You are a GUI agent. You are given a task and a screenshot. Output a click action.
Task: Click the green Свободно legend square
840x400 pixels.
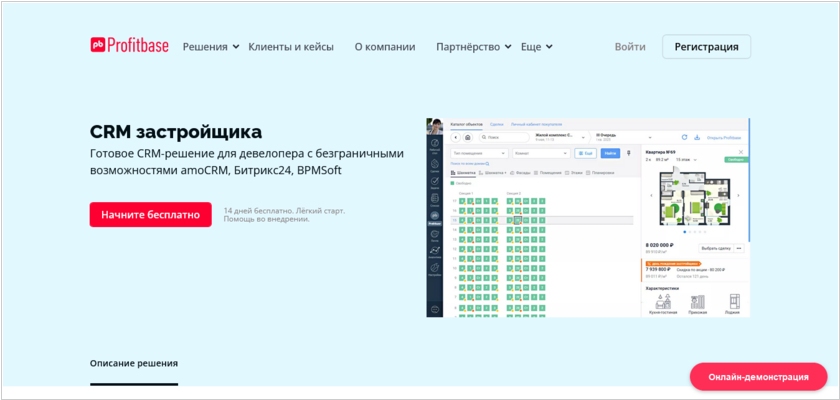453,183
